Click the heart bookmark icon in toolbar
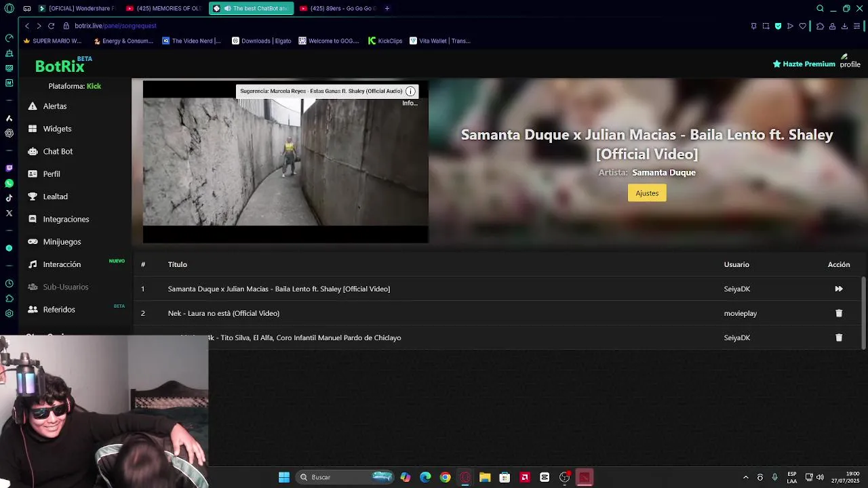The image size is (868, 488). [802, 26]
